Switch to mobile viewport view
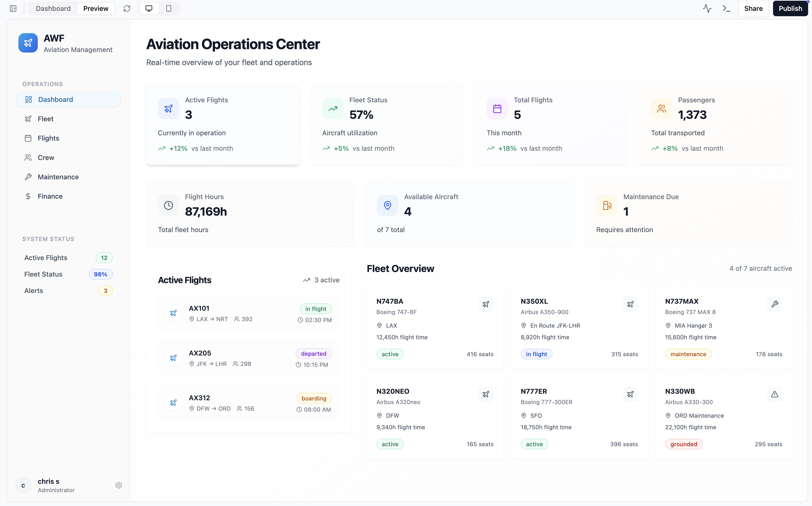812x506 pixels. (169, 8)
